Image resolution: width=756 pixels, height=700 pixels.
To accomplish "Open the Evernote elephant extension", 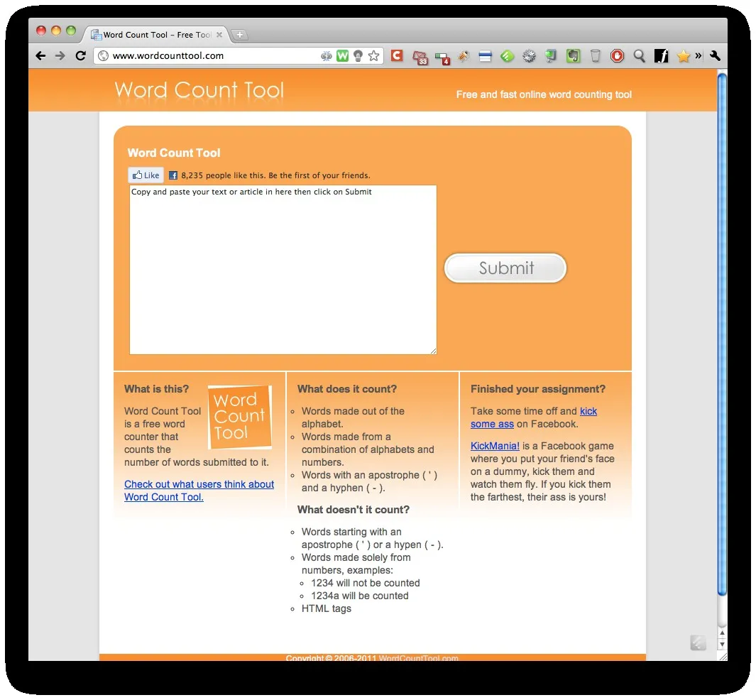I will (573, 56).
